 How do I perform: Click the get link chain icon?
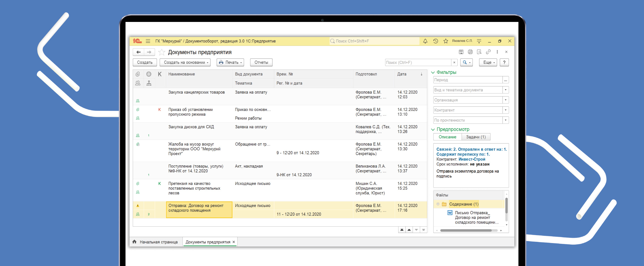pyautogui.click(x=488, y=52)
